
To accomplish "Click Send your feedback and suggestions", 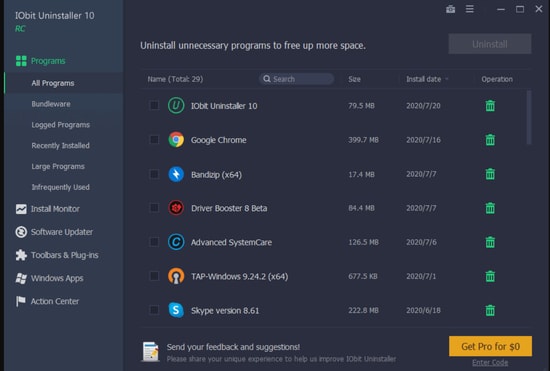I will [233, 347].
